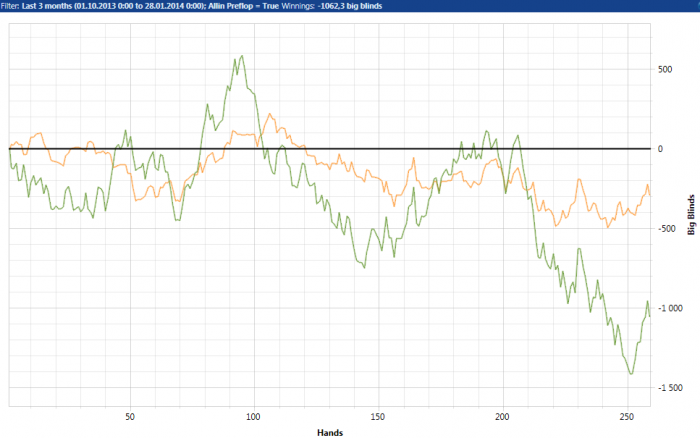Click the Hands axis title
The image size is (700, 438).
coord(330,432)
